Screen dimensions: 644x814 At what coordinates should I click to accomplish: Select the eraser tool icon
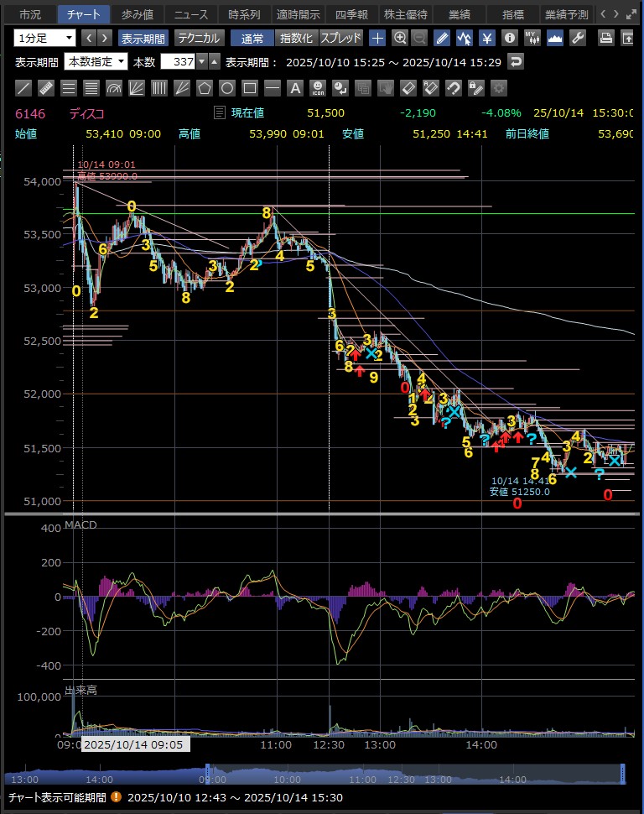coord(408,88)
